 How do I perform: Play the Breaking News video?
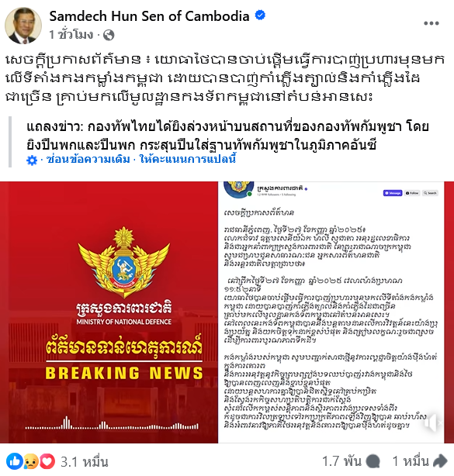227,312
